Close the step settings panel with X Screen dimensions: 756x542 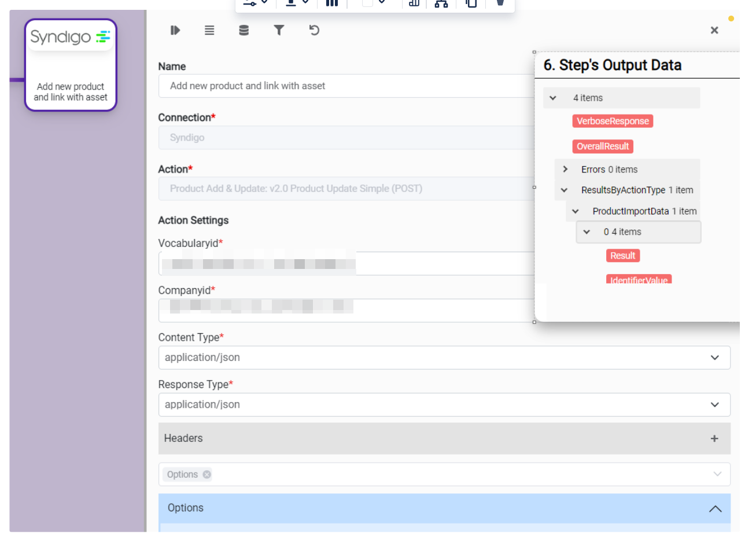click(x=714, y=30)
